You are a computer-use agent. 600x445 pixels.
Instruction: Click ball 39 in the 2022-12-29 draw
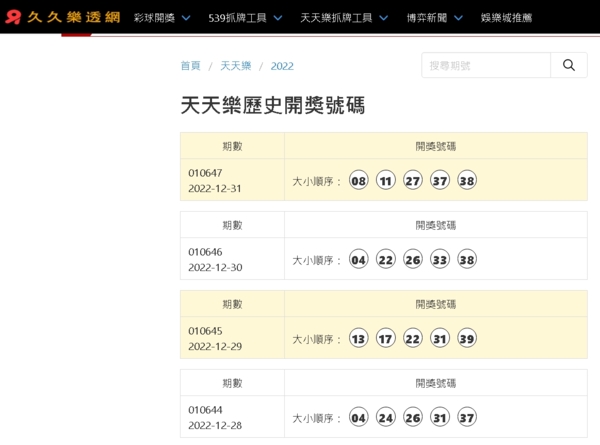point(467,339)
